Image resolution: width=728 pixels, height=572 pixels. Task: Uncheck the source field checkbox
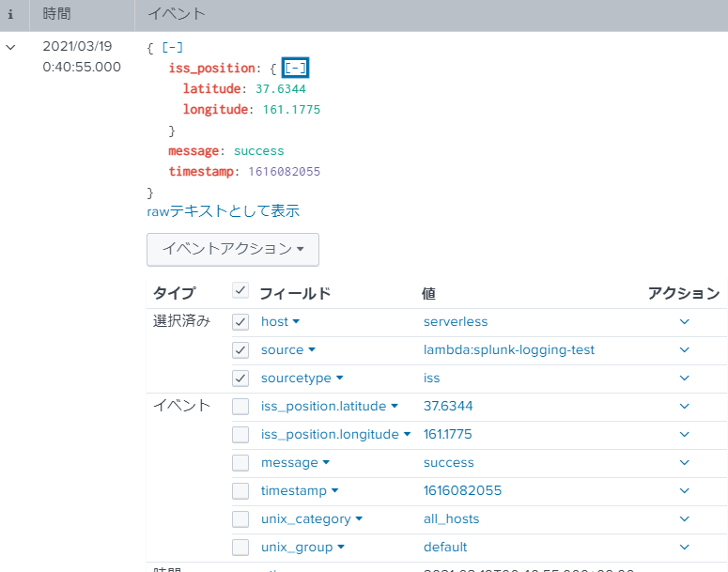click(x=240, y=350)
